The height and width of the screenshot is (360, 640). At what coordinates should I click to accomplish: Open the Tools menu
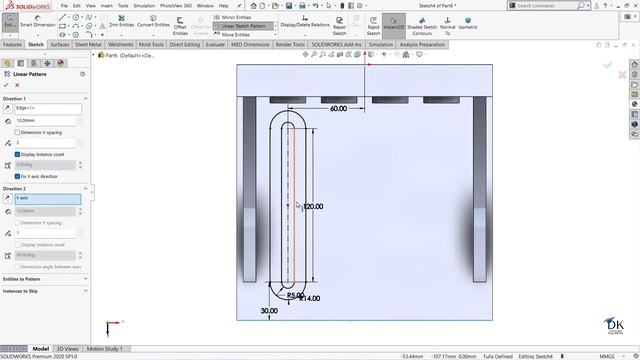coord(123,6)
